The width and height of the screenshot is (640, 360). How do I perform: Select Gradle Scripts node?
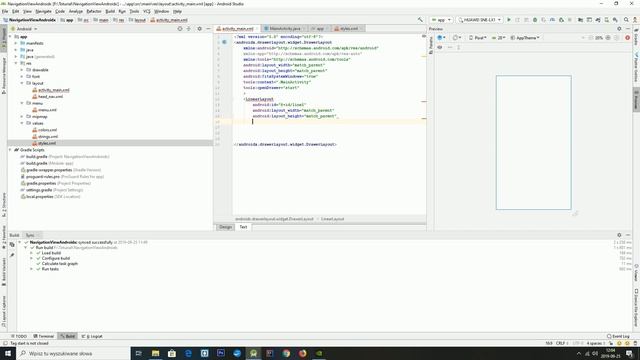click(32, 150)
